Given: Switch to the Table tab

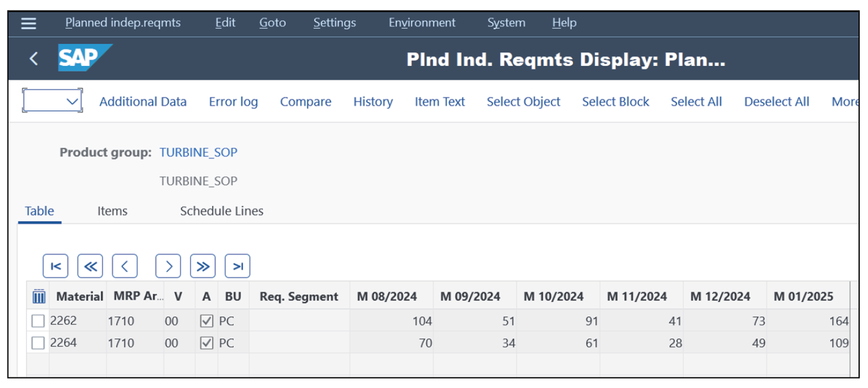Looking at the screenshot, I should (39, 211).
